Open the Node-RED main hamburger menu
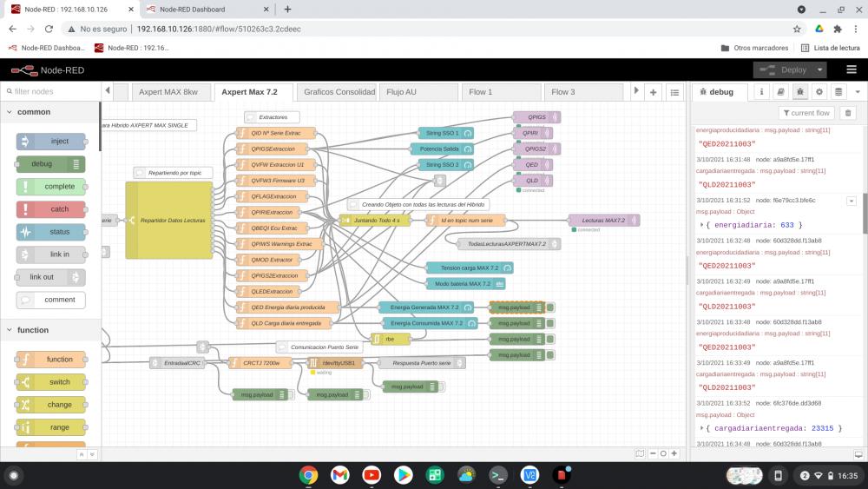 [852, 69]
